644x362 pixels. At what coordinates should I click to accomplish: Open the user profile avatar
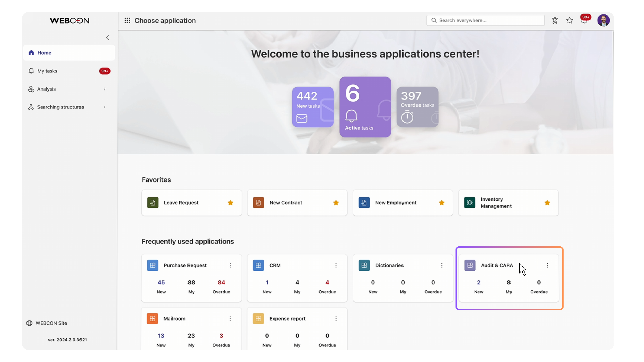click(603, 20)
